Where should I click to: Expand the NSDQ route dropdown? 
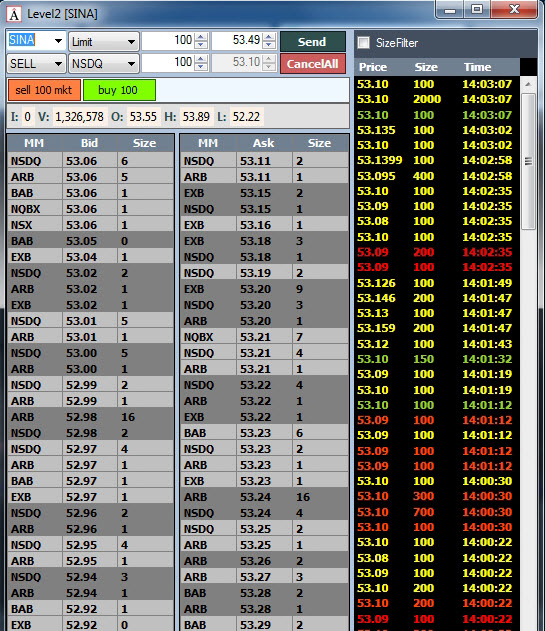(x=131, y=64)
